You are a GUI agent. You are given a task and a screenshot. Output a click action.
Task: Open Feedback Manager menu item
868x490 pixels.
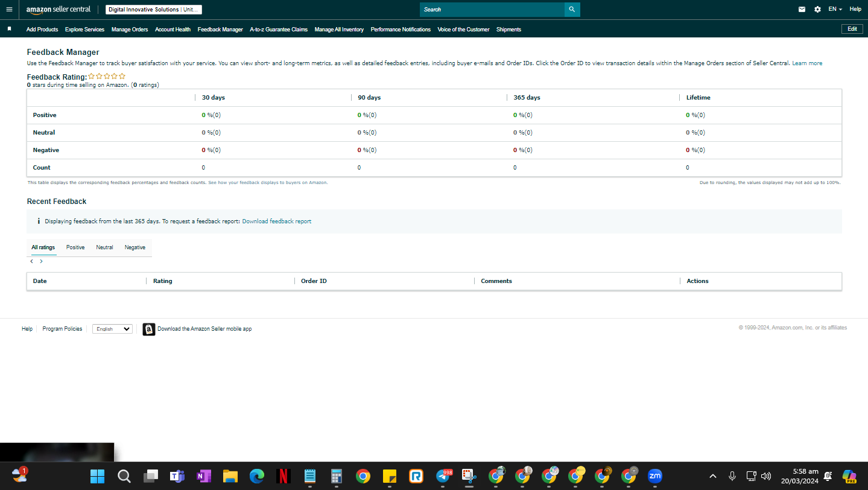(220, 30)
